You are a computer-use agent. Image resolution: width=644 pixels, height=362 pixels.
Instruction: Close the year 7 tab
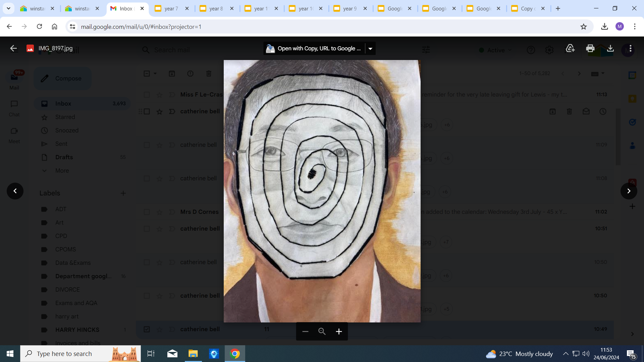[x=187, y=8]
